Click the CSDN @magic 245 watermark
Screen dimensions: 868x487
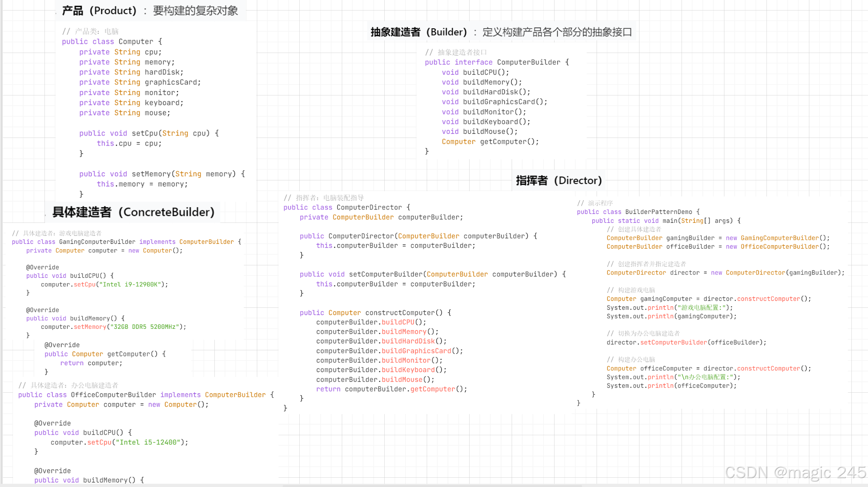(795, 472)
